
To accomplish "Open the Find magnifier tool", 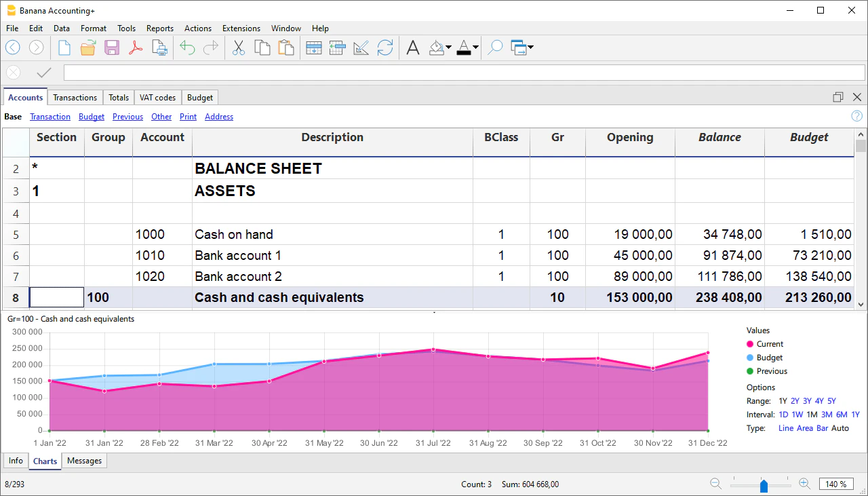I will pyautogui.click(x=494, y=47).
